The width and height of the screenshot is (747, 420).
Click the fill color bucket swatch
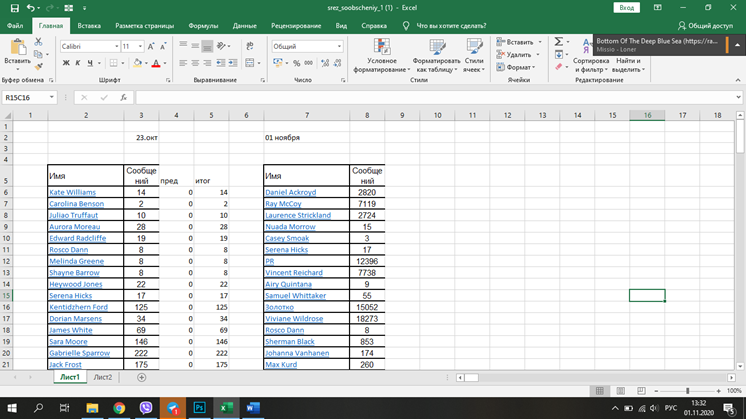click(137, 63)
